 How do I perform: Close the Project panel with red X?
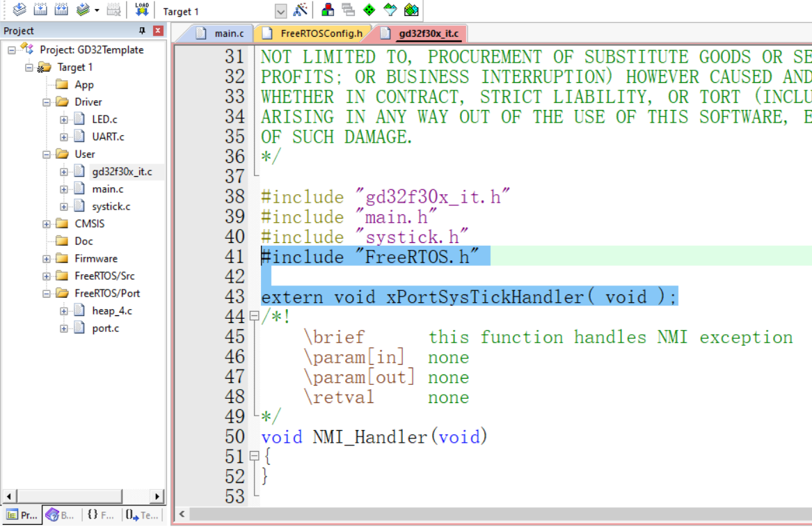[159, 31]
